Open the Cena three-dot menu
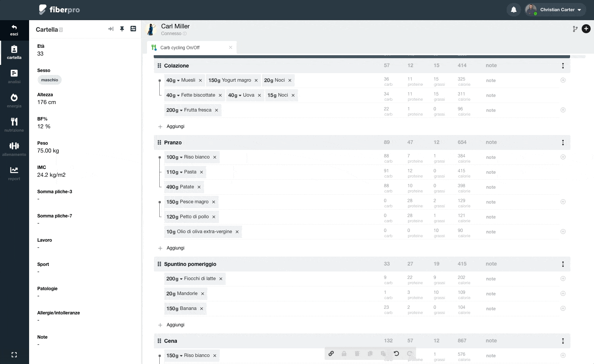Screen dimensions: 594x364 563,341
